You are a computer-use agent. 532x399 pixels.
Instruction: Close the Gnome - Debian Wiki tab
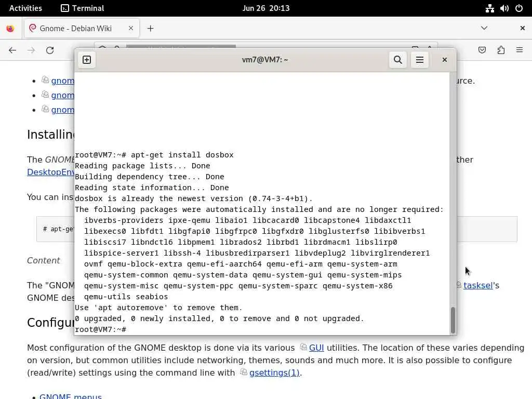point(130,28)
